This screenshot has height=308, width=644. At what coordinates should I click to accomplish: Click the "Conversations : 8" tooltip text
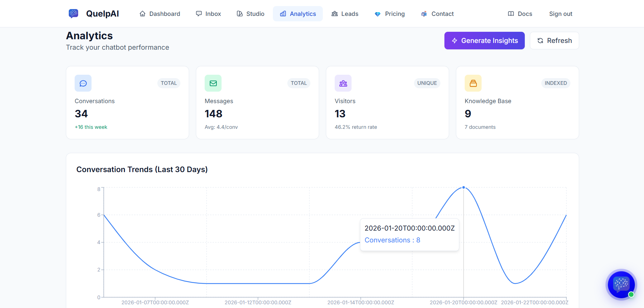[x=392, y=240]
